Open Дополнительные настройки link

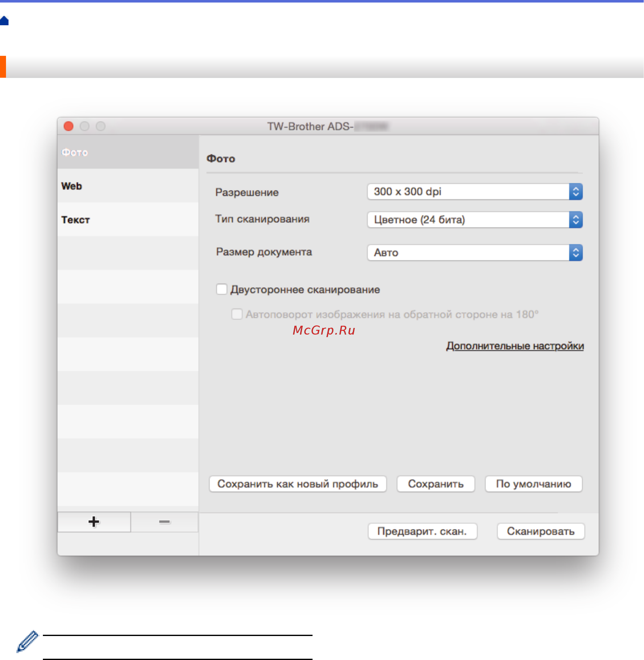point(515,346)
